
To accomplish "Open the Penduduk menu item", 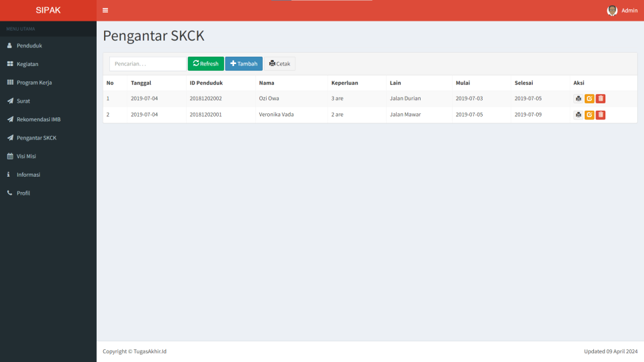I will [x=48, y=45].
